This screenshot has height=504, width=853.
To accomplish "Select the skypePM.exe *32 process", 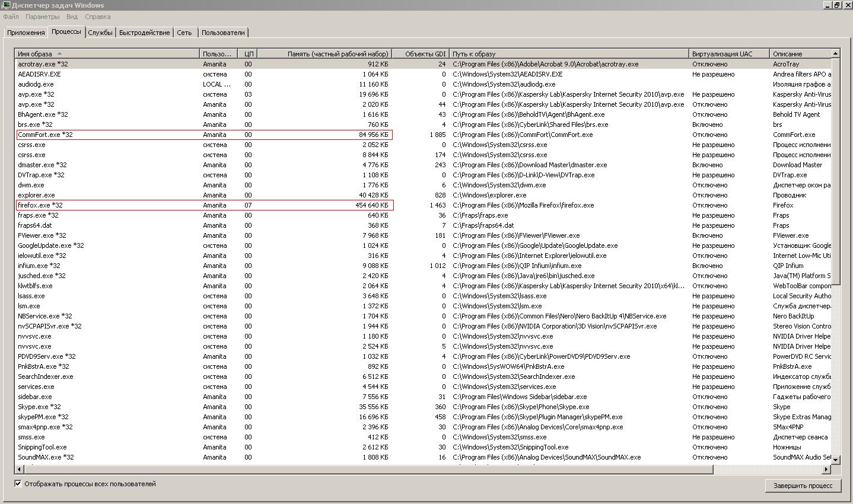I will coord(424,417).
